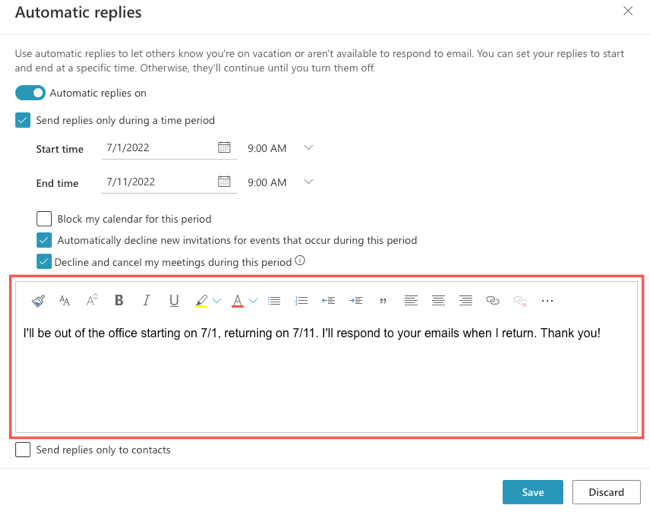Apply yellow highlight color
Image resolution: width=650 pixels, height=512 pixels.
click(x=201, y=301)
